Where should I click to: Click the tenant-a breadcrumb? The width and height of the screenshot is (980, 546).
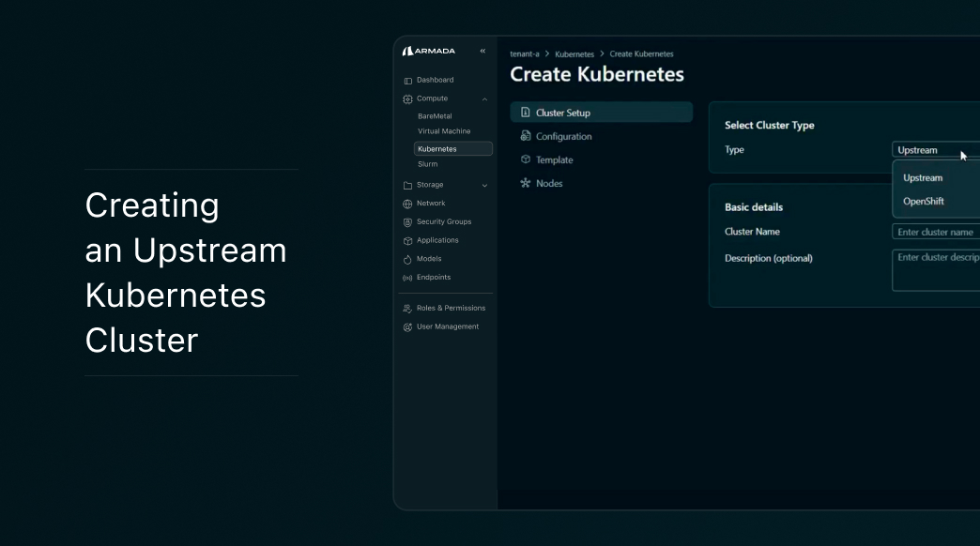coord(525,54)
